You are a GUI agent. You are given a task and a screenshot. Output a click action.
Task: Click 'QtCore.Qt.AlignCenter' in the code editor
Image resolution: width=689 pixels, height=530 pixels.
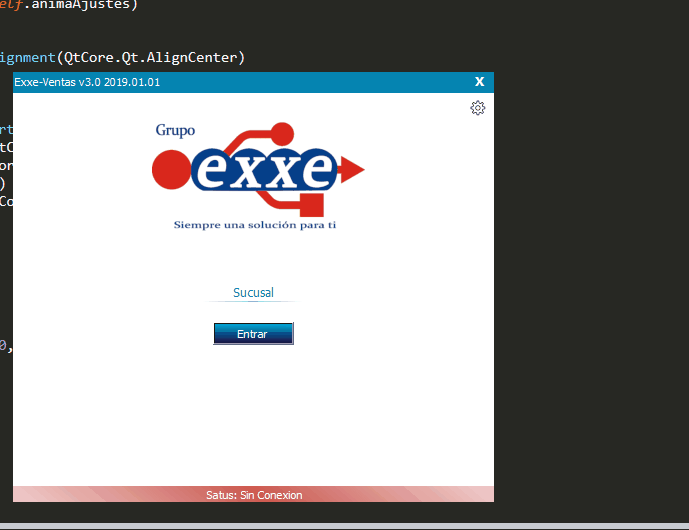[151, 58]
